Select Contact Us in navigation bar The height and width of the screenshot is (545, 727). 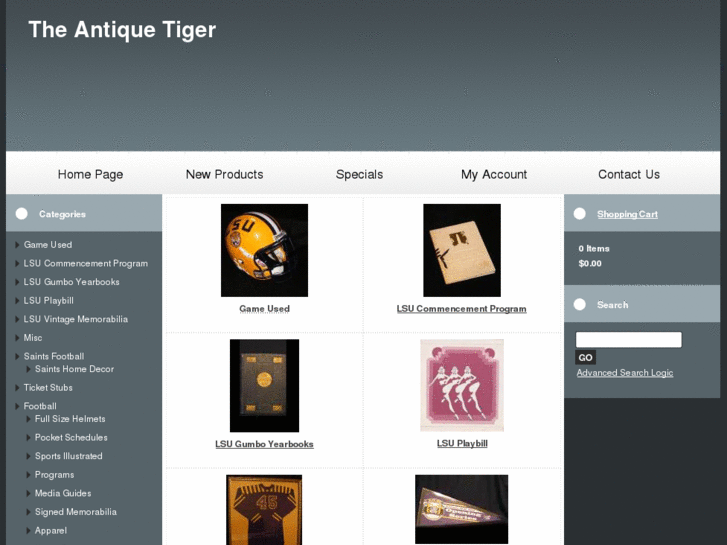click(x=629, y=174)
